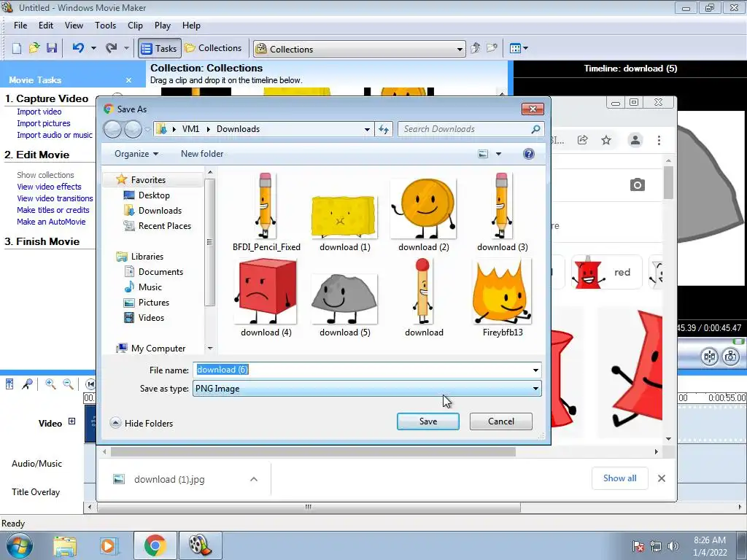Open the File name history dropdown arrow
The image size is (747, 560).
(535, 370)
